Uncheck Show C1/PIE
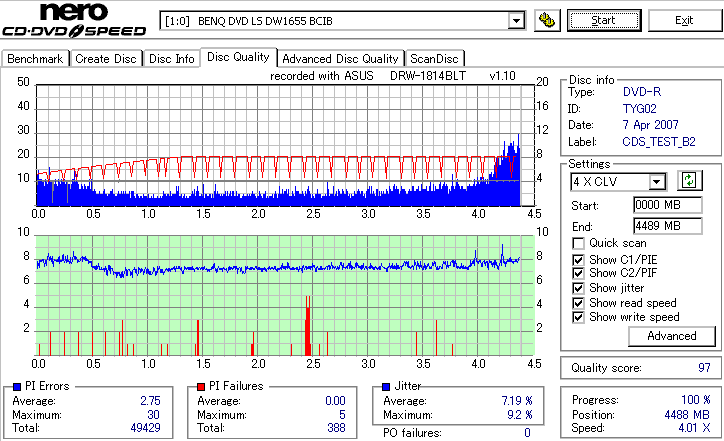The width and height of the screenshot is (724, 441). tap(578, 260)
